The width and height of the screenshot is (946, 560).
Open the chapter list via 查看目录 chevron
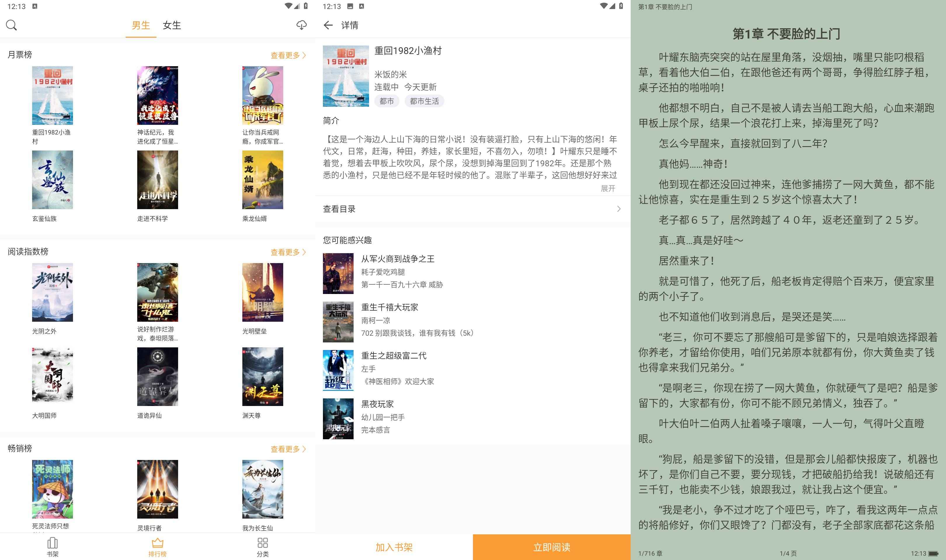(x=619, y=209)
